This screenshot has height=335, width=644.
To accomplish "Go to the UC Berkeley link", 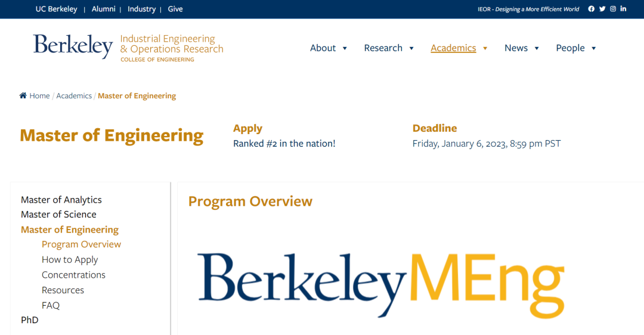I will coord(56,9).
